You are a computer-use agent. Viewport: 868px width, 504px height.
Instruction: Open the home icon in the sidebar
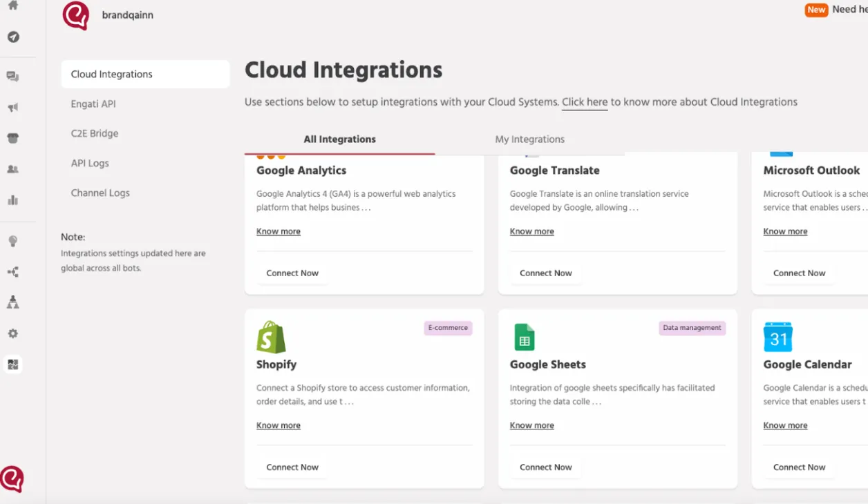[x=12, y=5]
